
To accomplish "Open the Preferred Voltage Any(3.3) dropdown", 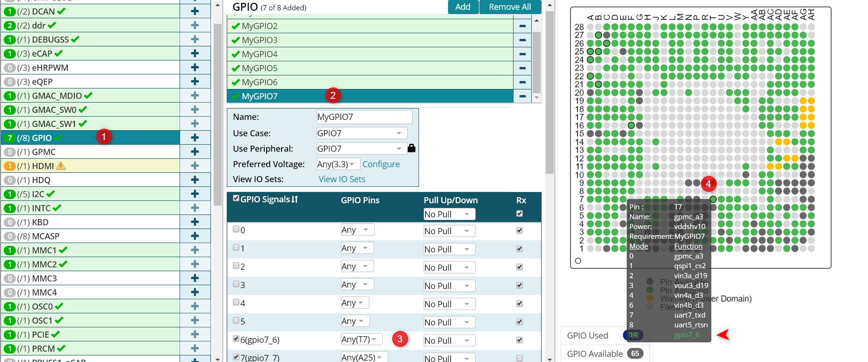I will [339, 164].
